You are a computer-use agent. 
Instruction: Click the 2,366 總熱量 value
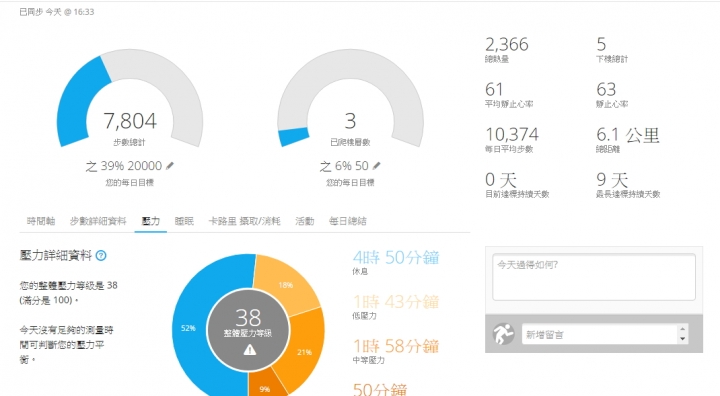pyautogui.click(x=507, y=45)
